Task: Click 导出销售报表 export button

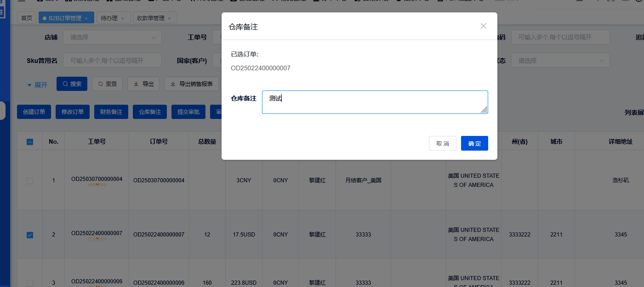Action: (x=191, y=84)
